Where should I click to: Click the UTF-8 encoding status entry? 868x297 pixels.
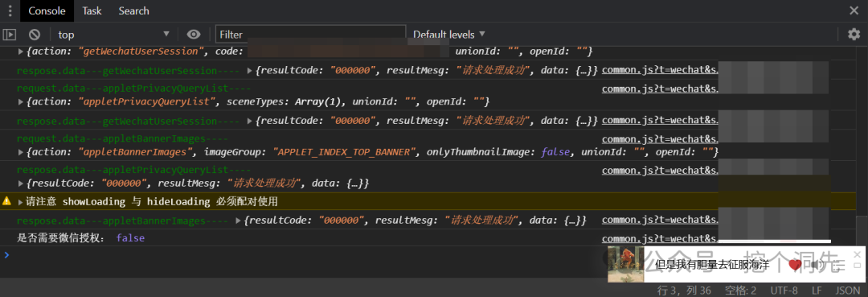(784, 291)
